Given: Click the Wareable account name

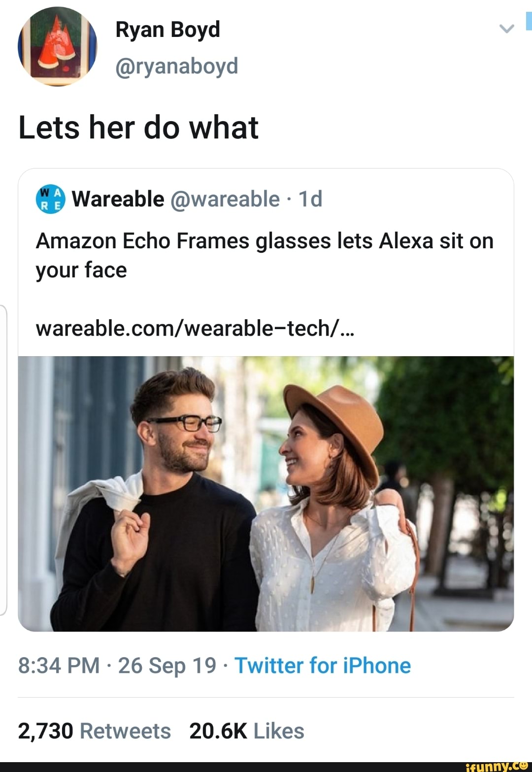Looking at the screenshot, I should (x=118, y=199).
